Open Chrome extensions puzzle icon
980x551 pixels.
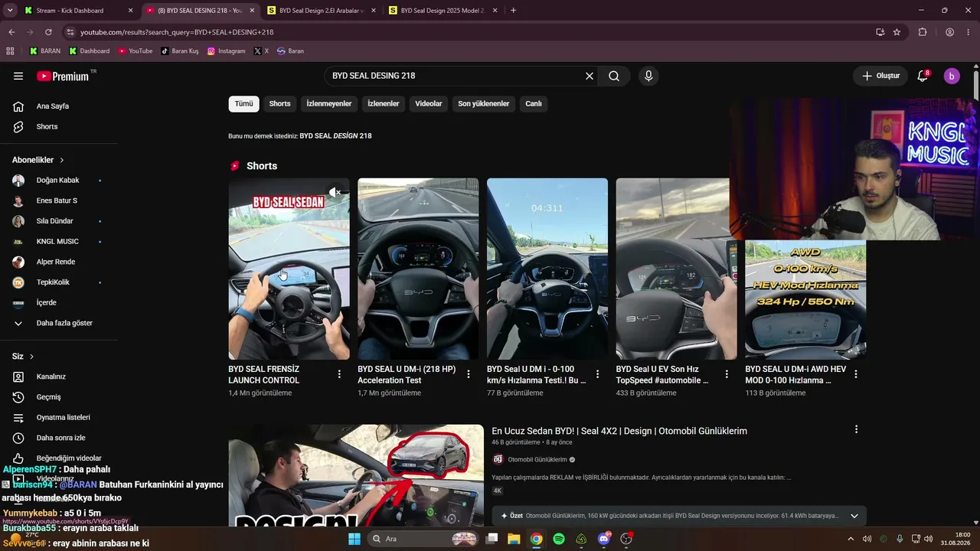pyautogui.click(x=923, y=32)
